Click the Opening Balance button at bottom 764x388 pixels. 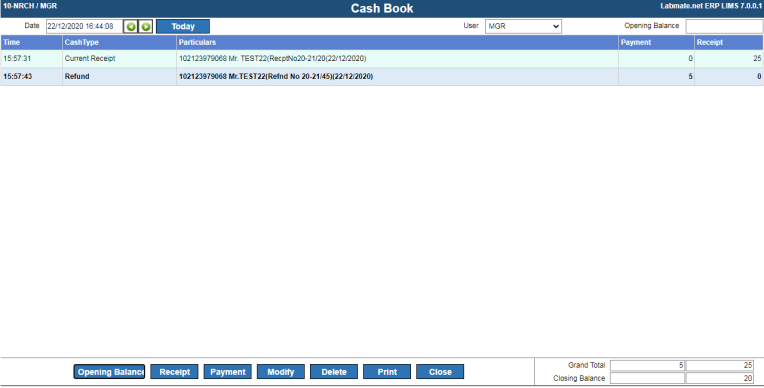pyautogui.click(x=110, y=372)
